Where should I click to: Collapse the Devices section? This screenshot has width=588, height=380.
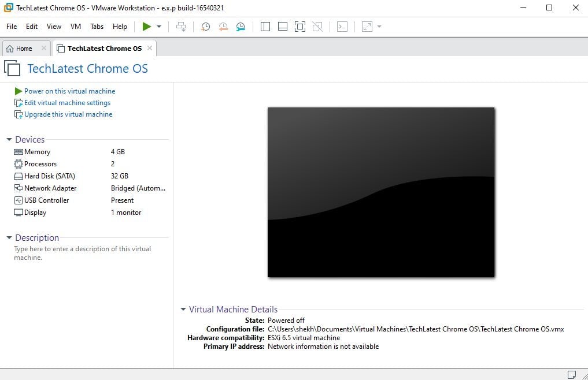[9, 139]
